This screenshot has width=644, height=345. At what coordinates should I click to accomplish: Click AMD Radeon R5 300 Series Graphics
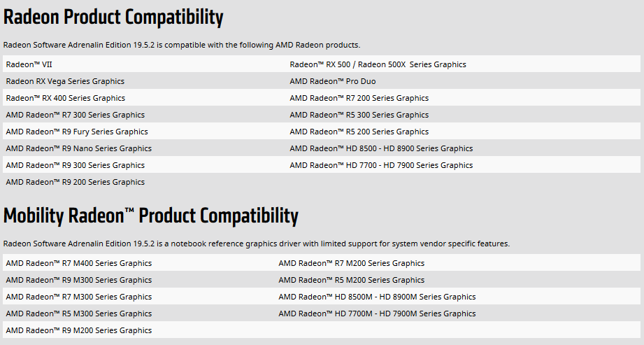coord(359,115)
